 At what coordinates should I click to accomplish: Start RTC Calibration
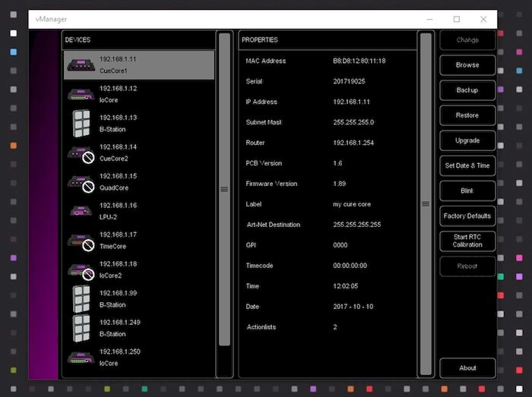(467, 241)
